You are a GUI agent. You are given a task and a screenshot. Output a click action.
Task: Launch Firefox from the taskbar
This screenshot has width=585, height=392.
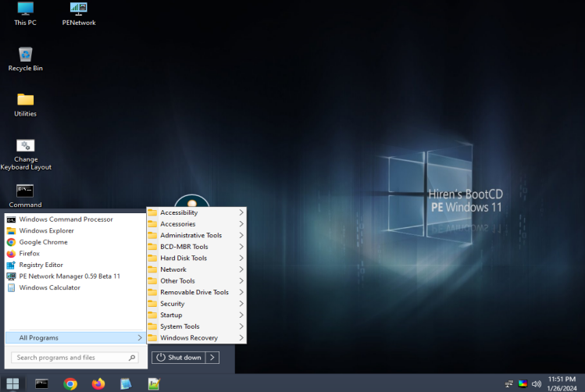pos(98,383)
